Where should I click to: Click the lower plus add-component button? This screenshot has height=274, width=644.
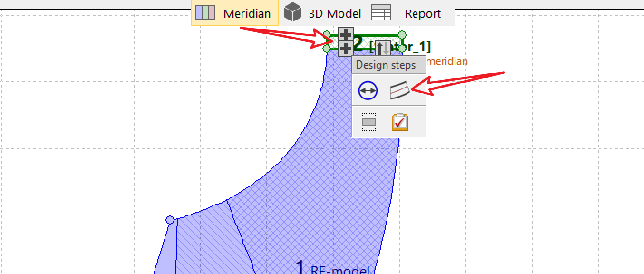coord(346,48)
